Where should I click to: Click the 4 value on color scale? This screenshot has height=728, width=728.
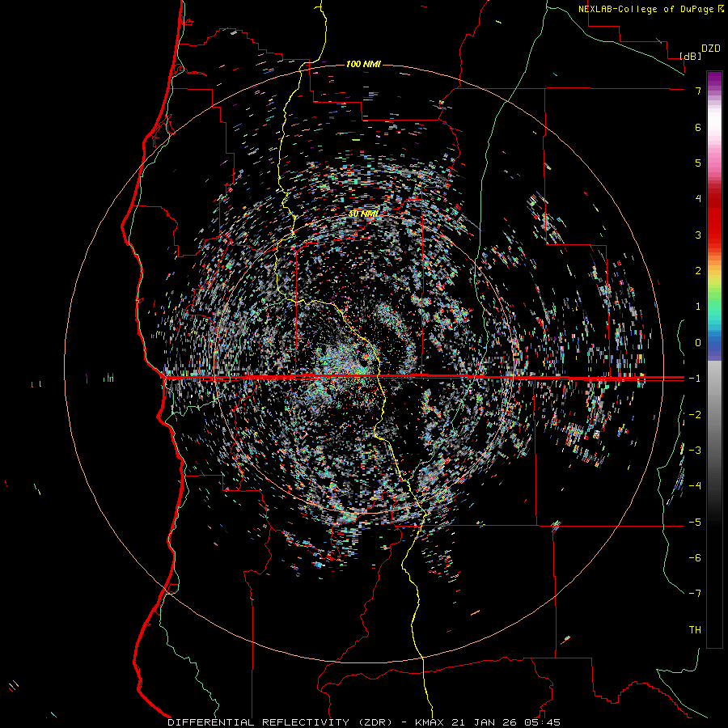click(x=698, y=199)
